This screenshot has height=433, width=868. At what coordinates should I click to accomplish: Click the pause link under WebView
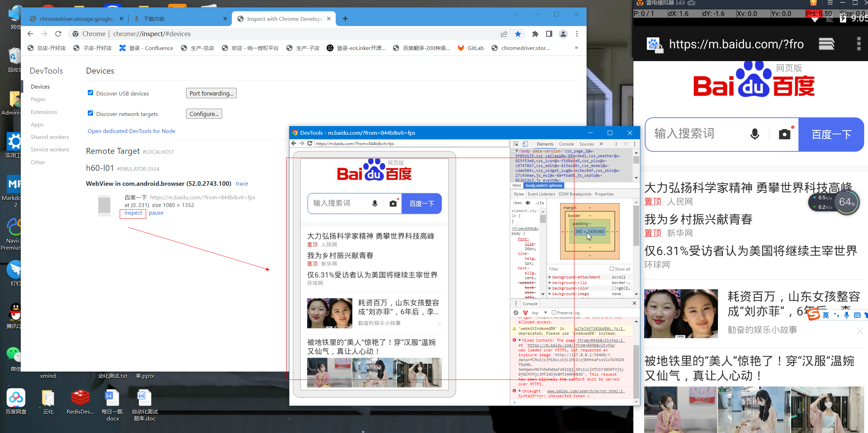[156, 213]
